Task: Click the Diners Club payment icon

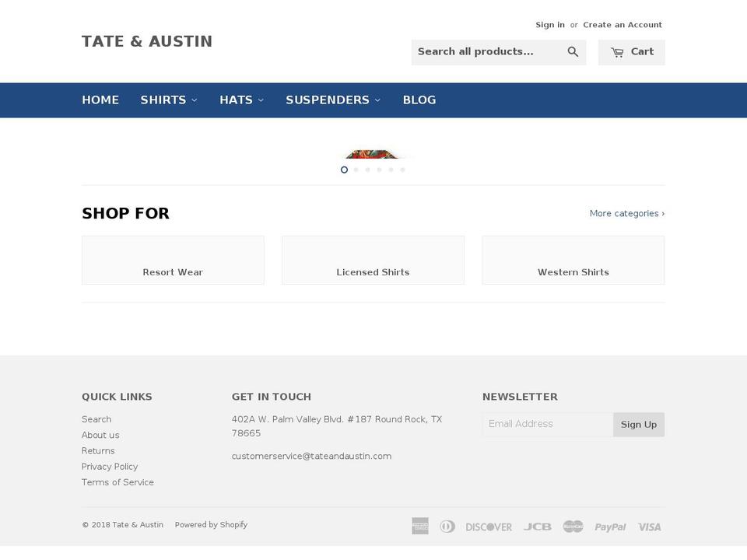Action: 447,527
